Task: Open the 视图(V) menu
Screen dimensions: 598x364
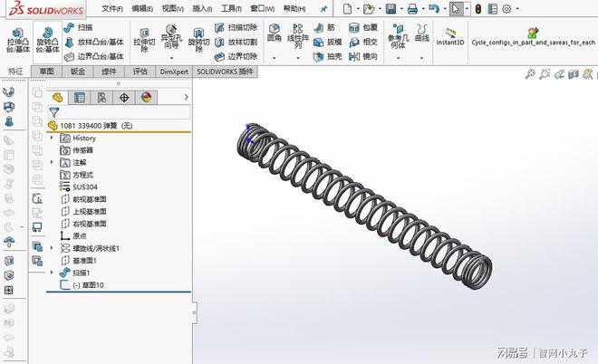Action: point(172,8)
